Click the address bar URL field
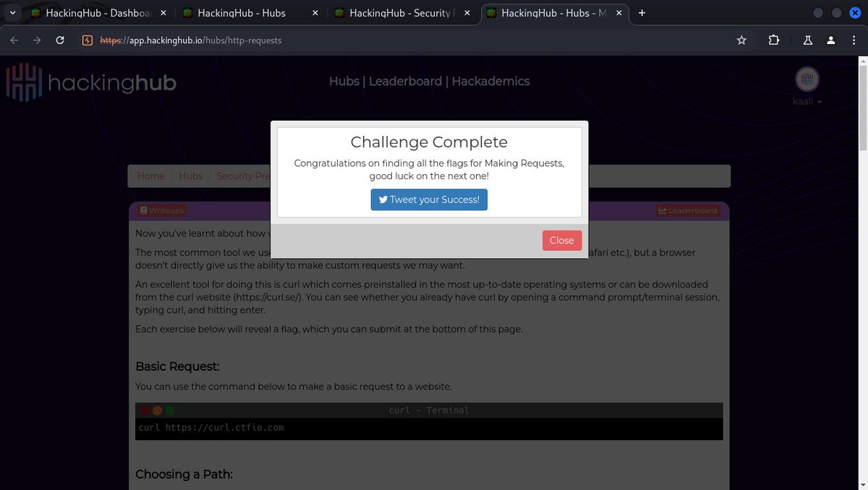 click(x=412, y=40)
